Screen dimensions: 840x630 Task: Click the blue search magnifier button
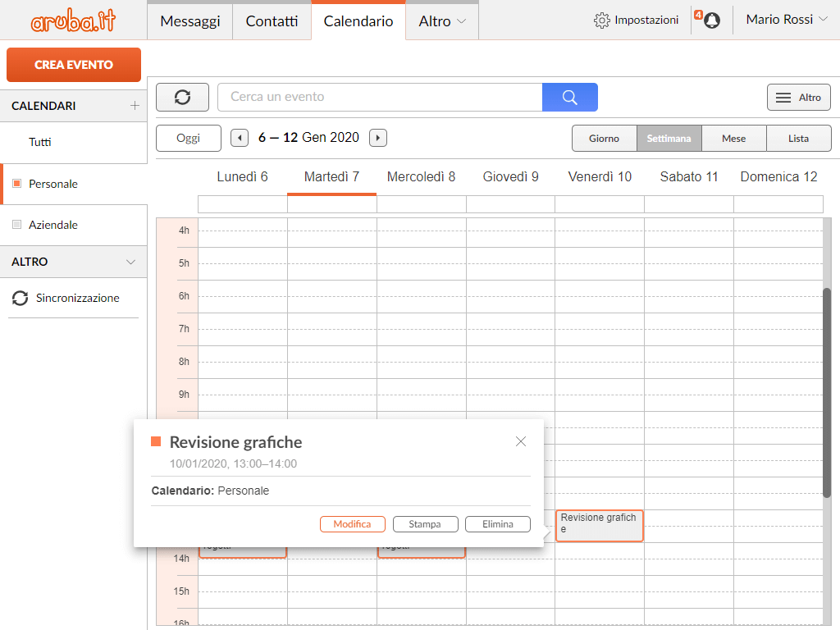pyautogui.click(x=569, y=97)
